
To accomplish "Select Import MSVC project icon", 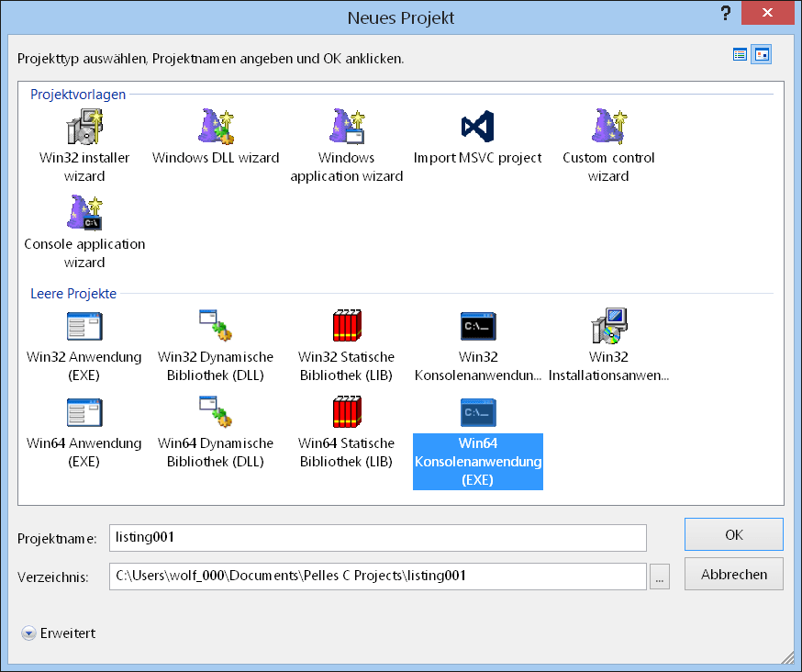I will click(478, 127).
